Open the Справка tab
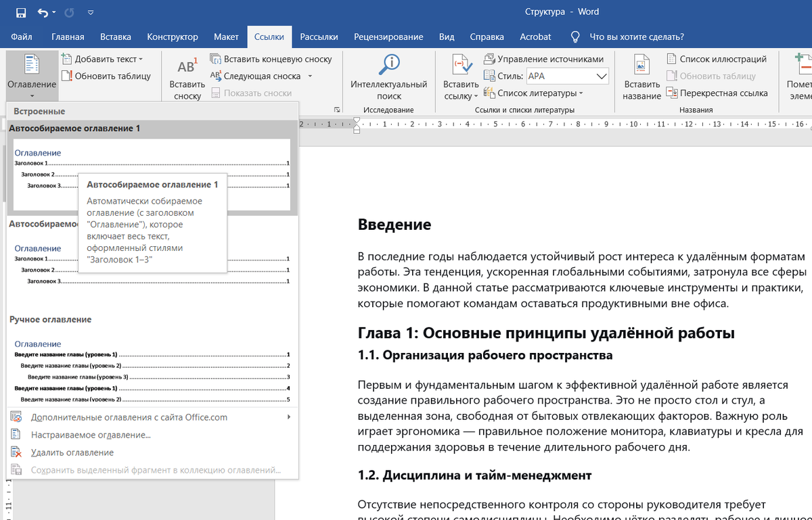The image size is (812, 520). (x=487, y=37)
